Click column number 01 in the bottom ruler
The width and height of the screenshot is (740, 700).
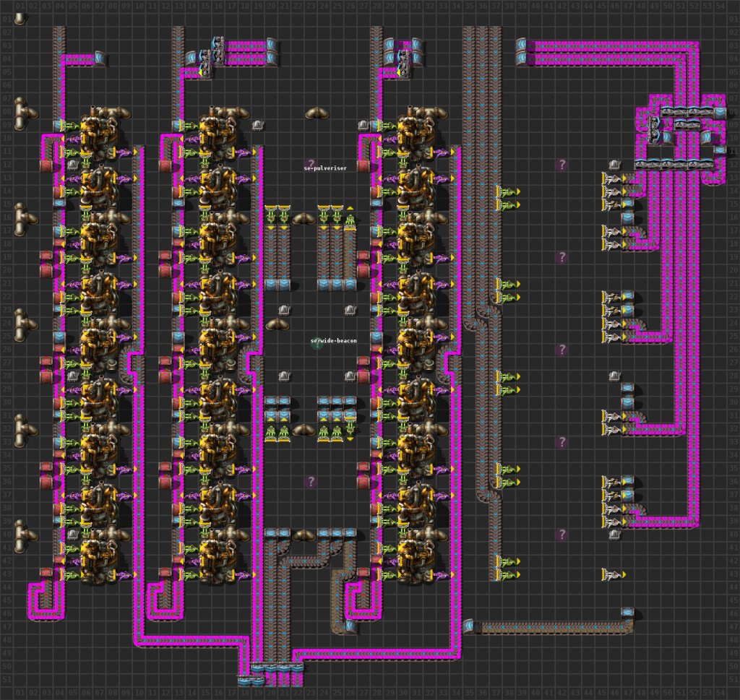20,693
